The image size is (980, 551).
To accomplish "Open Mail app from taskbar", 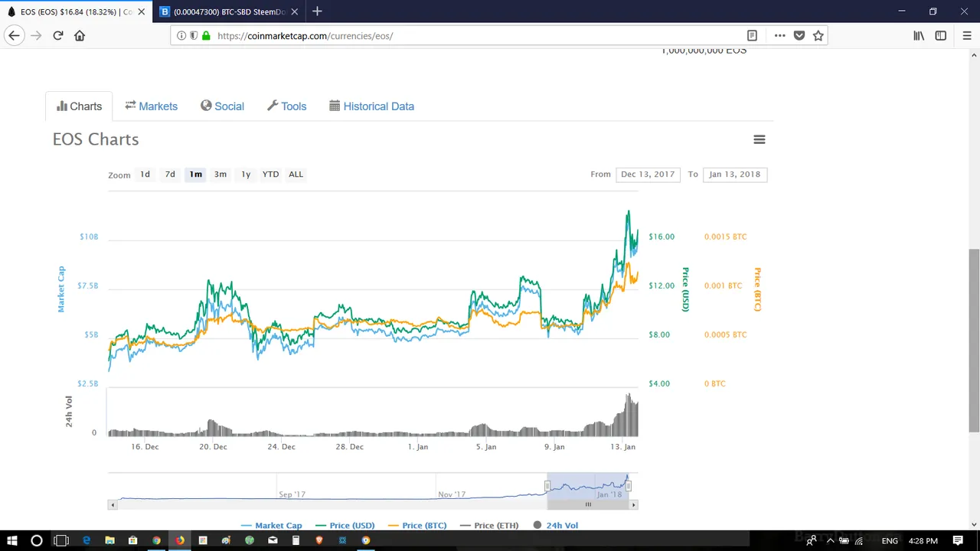I will (x=273, y=540).
